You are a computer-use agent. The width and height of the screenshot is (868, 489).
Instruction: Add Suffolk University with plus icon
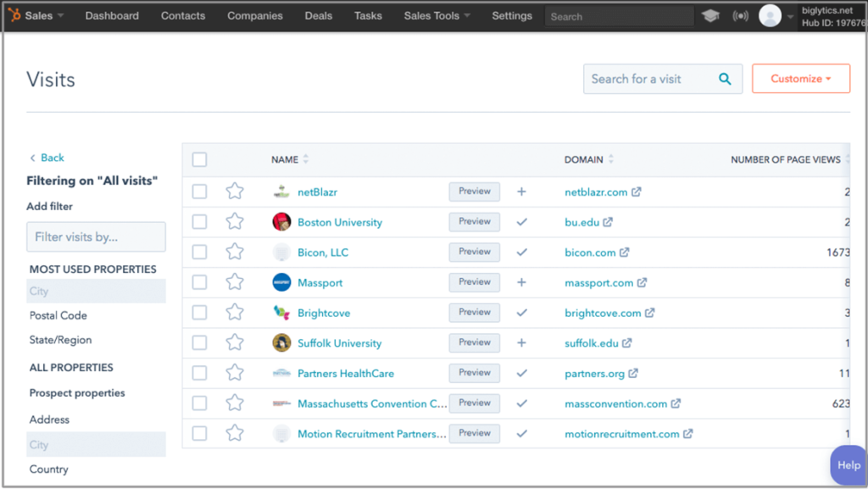point(521,343)
